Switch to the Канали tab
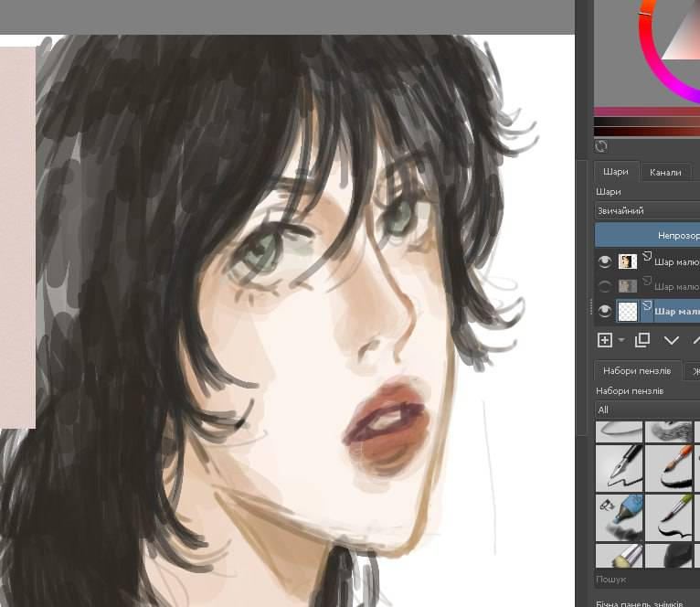 click(665, 173)
